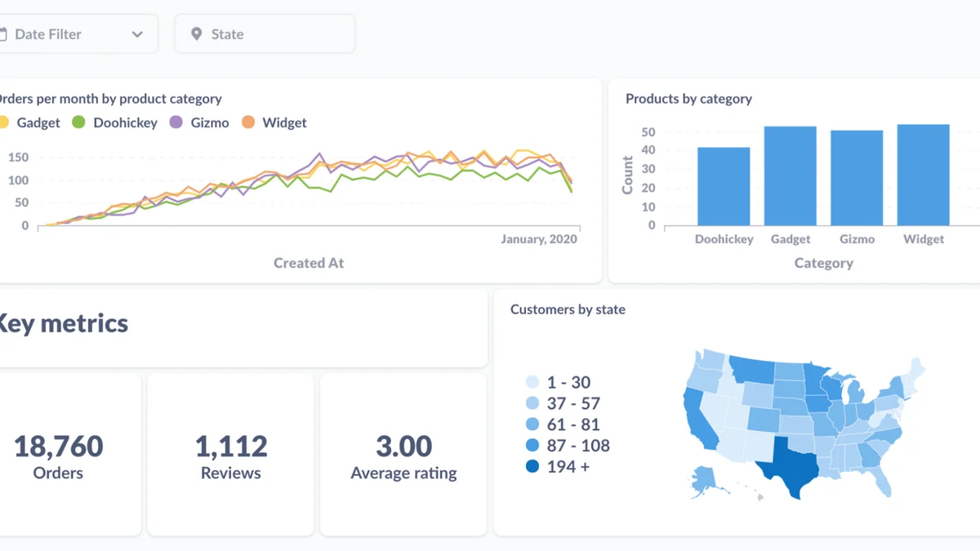Click the 18,760 Orders metric card
Viewport: 980px width, 551px height.
coord(70,455)
